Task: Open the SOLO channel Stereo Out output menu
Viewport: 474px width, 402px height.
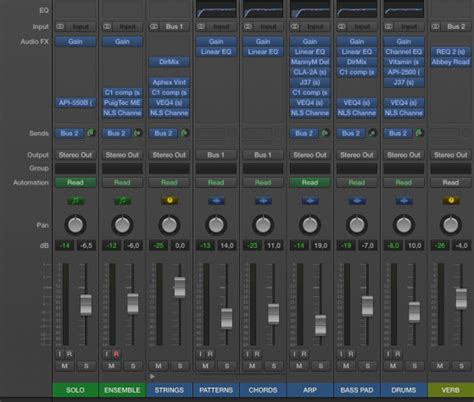Action: pyautogui.click(x=75, y=155)
